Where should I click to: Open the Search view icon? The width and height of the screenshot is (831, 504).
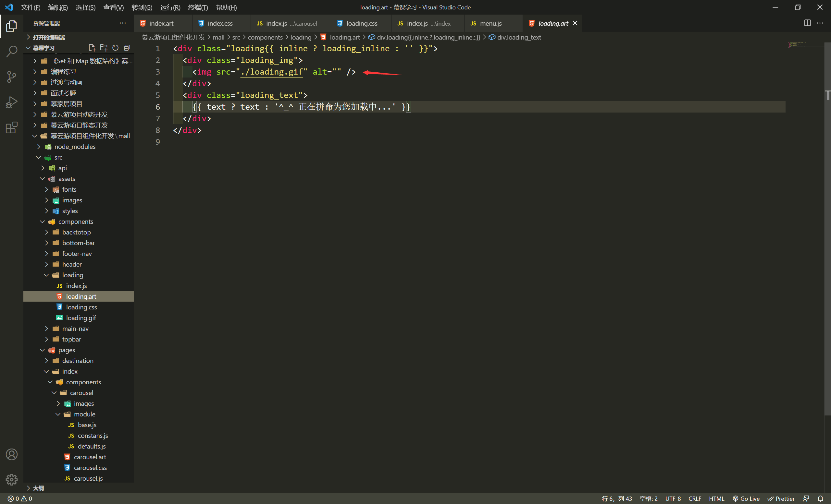(x=11, y=52)
